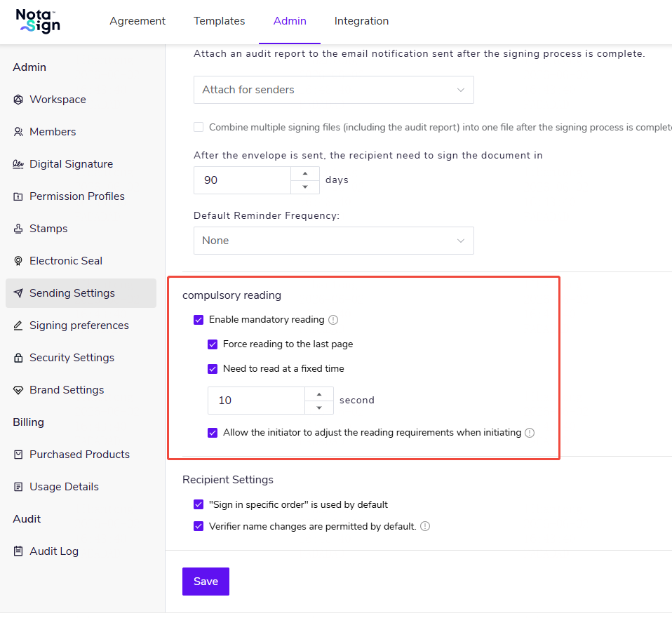Image resolution: width=672 pixels, height=618 pixels.
Task: Open the Integration tab
Action: pyautogui.click(x=361, y=21)
